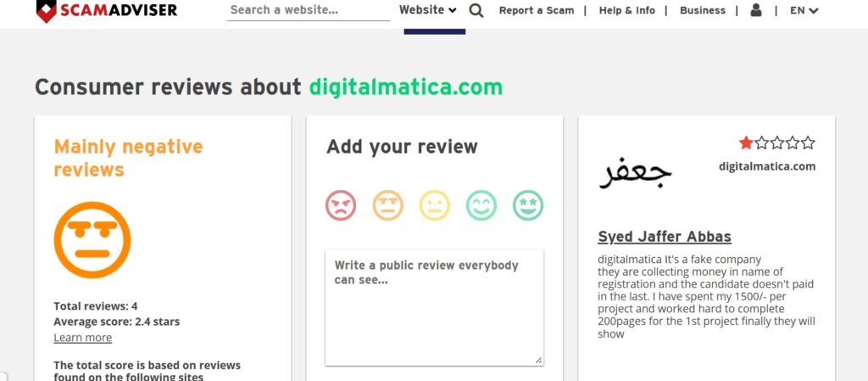
Task: Open the user account profile icon
Action: click(756, 10)
